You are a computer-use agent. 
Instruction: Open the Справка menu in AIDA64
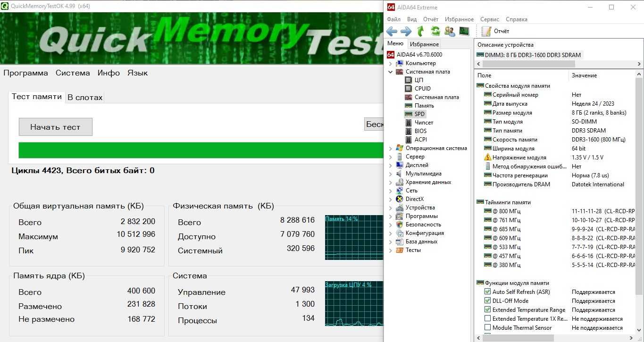517,19
